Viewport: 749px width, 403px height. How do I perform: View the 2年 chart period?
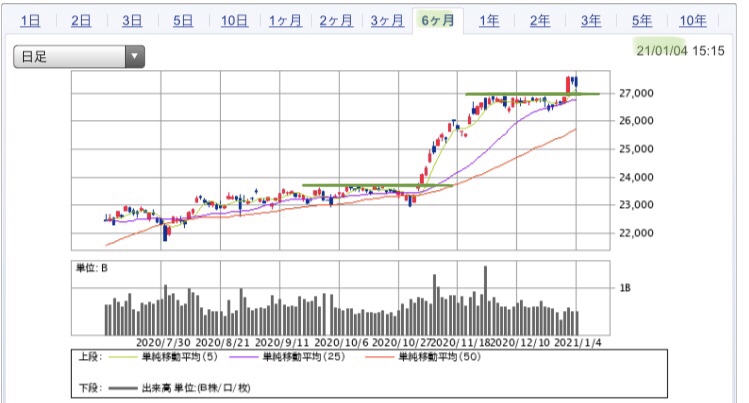[540, 21]
